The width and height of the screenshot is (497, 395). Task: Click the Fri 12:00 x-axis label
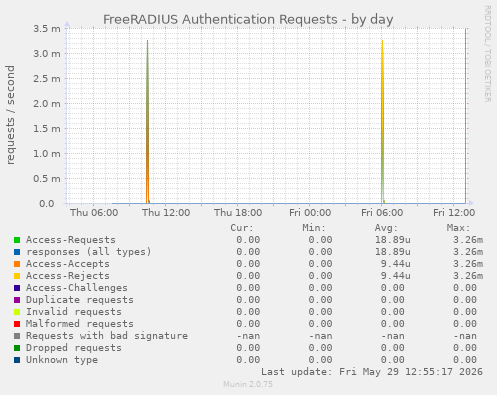(x=454, y=213)
